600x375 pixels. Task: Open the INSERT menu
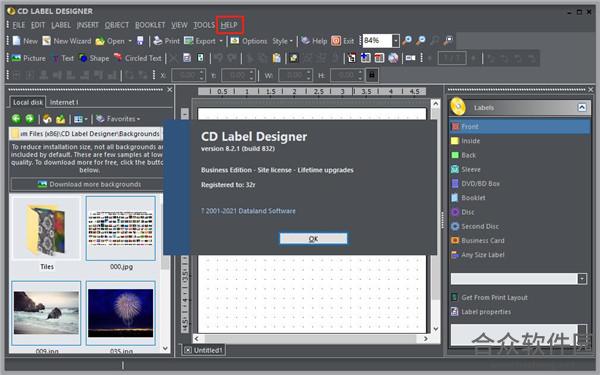coord(88,25)
